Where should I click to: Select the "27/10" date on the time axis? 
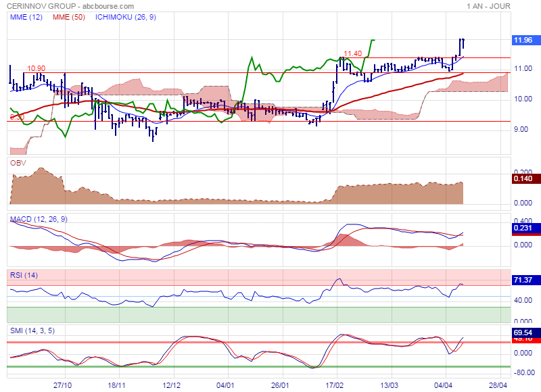tap(62, 385)
